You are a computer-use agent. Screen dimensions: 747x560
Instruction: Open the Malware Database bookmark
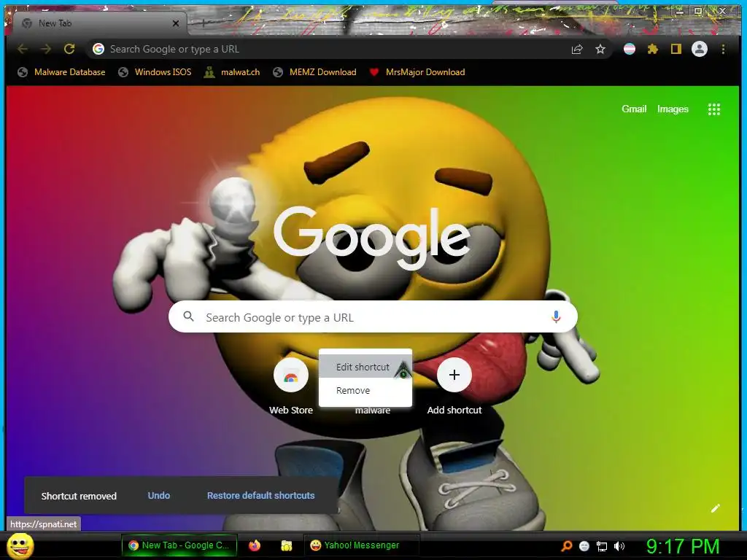click(61, 72)
